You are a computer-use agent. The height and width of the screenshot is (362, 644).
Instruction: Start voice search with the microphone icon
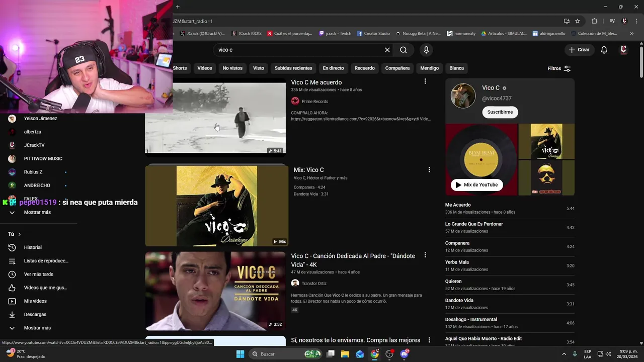(426, 50)
